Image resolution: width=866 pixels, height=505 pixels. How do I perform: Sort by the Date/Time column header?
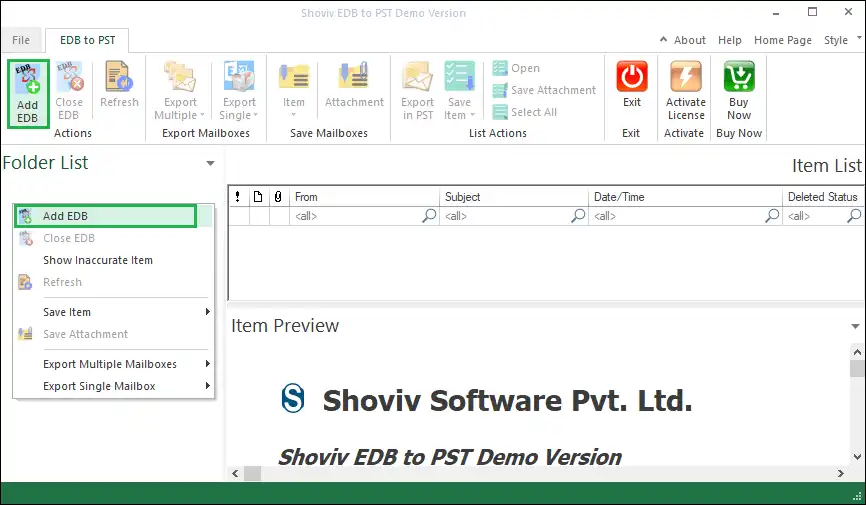point(685,197)
